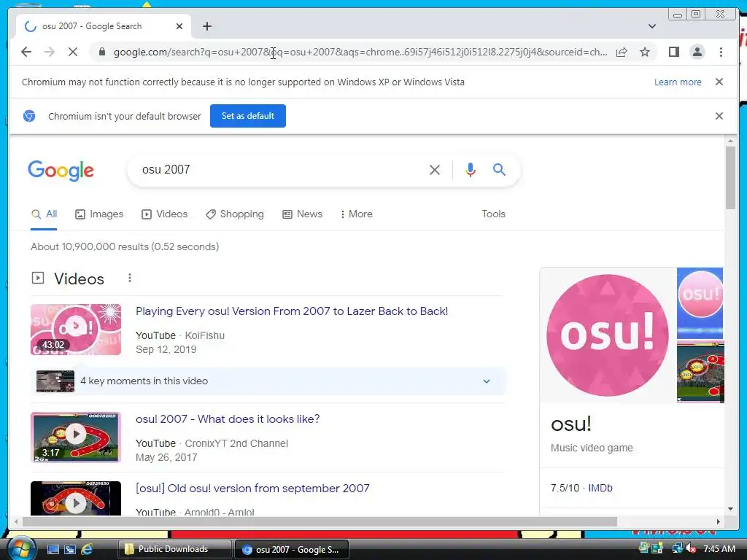Click Show Desktop quick launch icon

coord(53,549)
